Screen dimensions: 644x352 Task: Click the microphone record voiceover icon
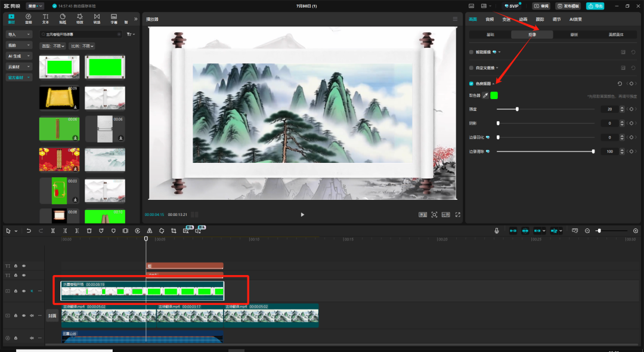click(497, 230)
